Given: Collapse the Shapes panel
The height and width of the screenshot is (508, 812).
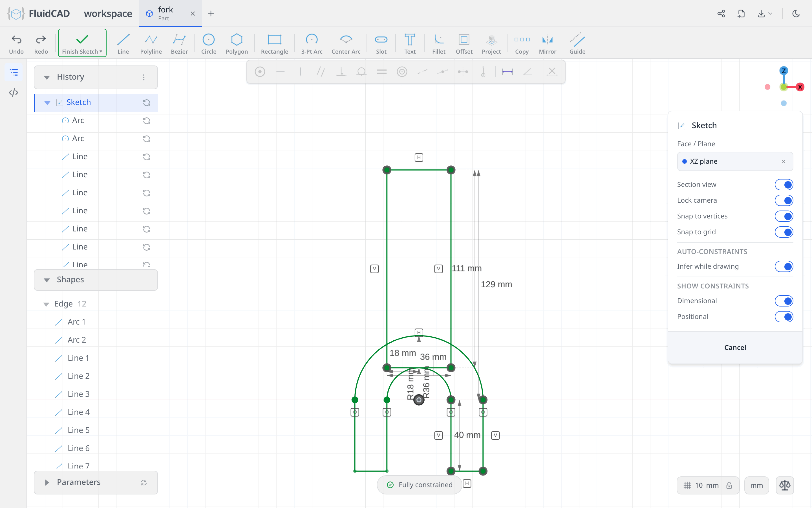Looking at the screenshot, I should tap(47, 280).
